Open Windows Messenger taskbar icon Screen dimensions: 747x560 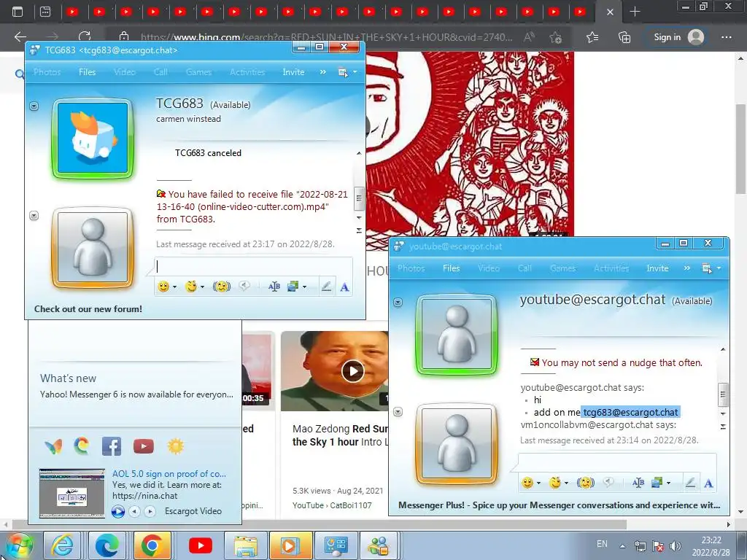tap(379, 545)
